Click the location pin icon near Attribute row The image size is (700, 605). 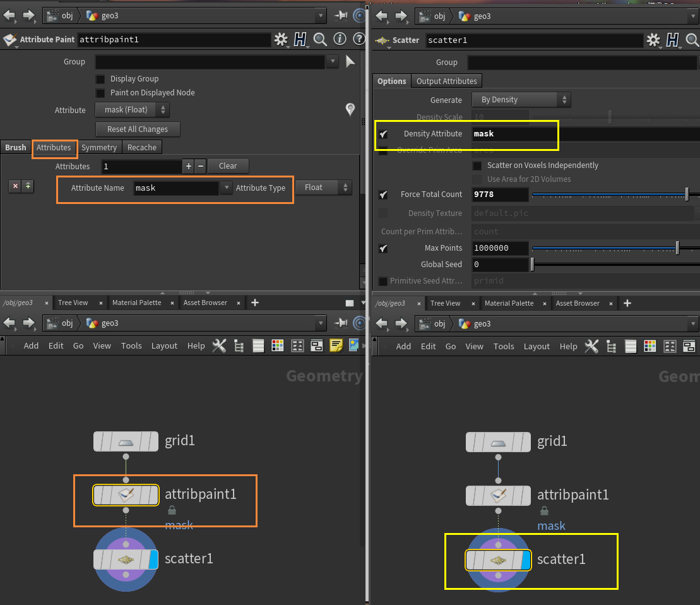(350, 109)
